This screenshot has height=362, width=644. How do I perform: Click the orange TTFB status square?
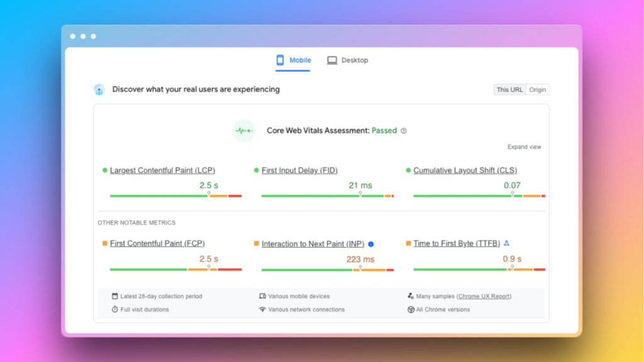(408, 243)
